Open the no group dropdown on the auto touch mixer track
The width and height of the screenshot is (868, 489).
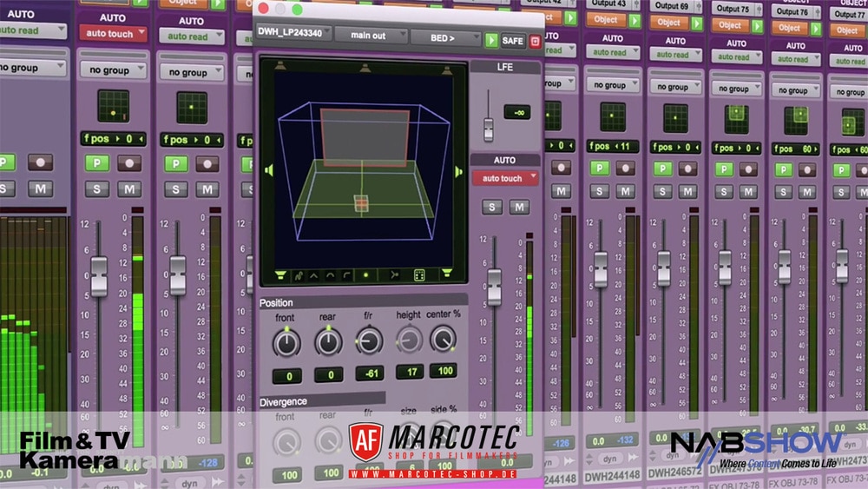tap(114, 70)
